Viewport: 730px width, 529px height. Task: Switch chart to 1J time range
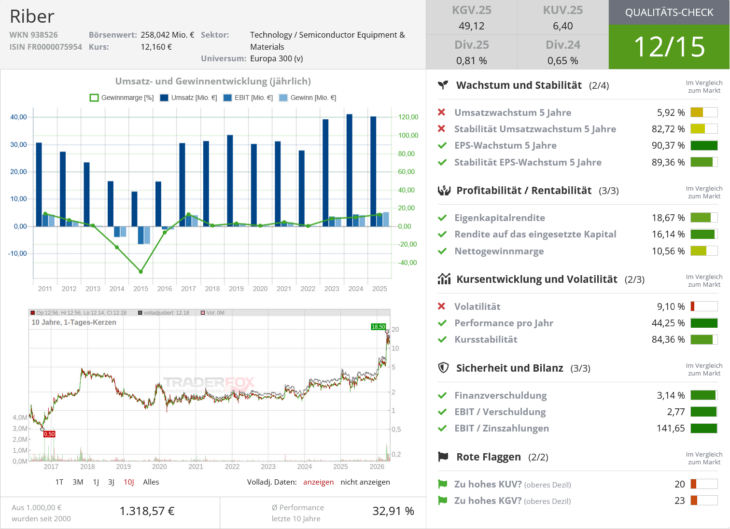tap(96, 482)
